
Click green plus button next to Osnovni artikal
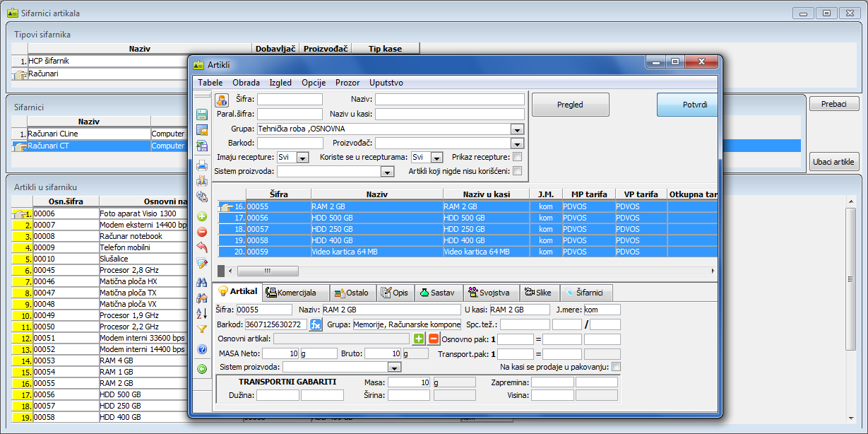[419, 339]
